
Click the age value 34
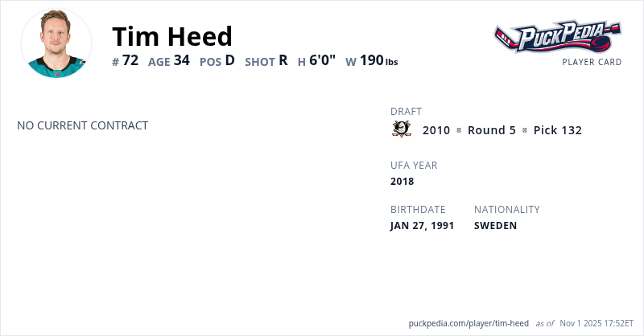pyautogui.click(x=181, y=60)
